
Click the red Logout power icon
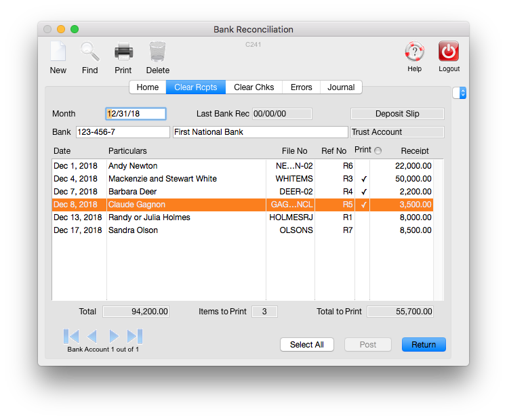[449, 52]
